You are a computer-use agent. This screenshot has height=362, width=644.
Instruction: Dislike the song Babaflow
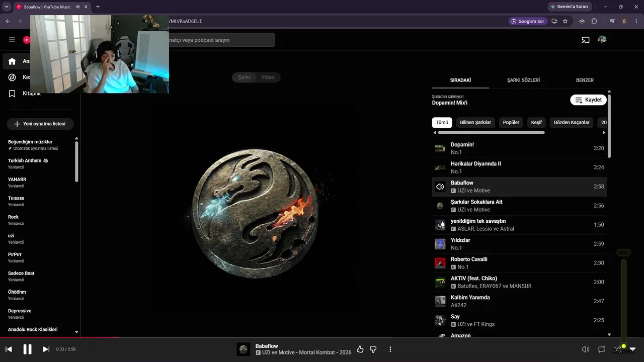point(373,349)
